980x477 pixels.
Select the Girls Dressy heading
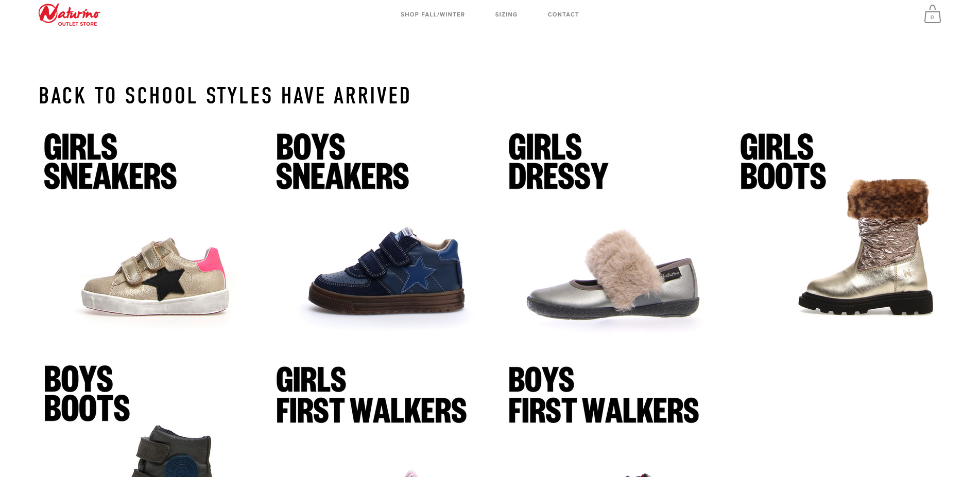[x=558, y=162]
